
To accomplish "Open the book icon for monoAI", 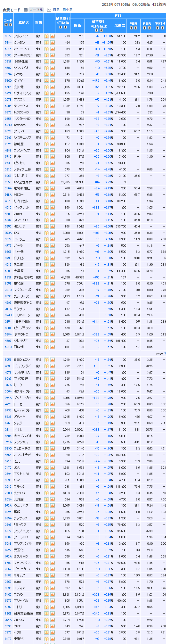I will click(47, 125).
